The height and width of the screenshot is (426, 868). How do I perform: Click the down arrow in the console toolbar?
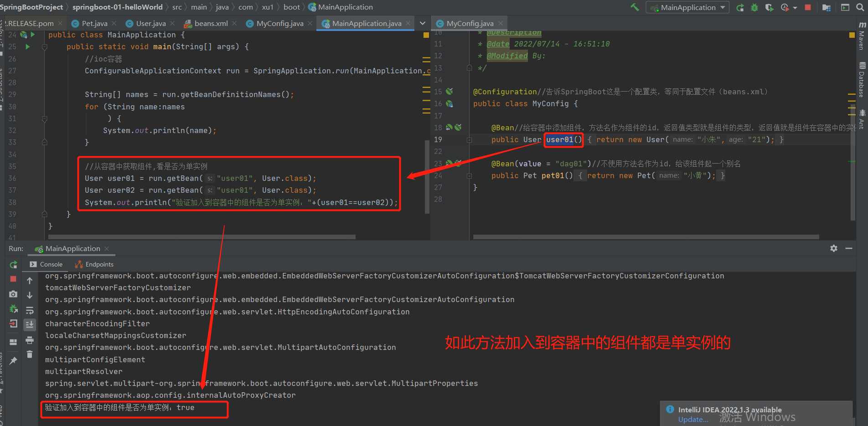point(30,295)
